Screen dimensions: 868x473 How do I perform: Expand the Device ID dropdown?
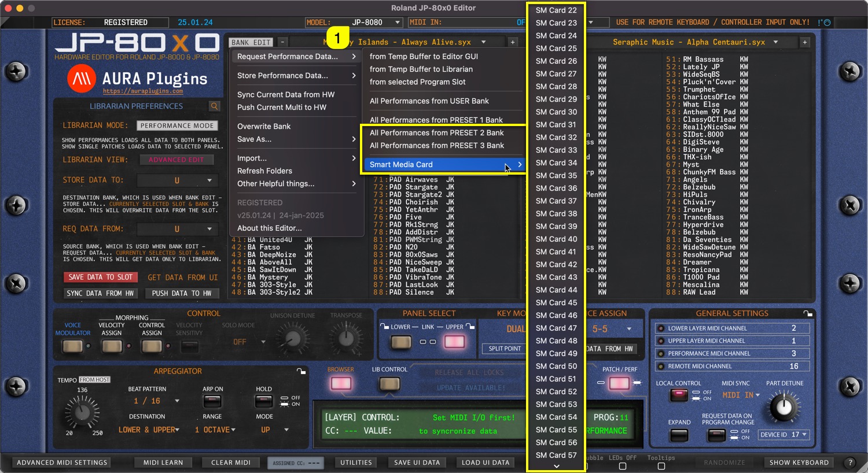coord(805,435)
